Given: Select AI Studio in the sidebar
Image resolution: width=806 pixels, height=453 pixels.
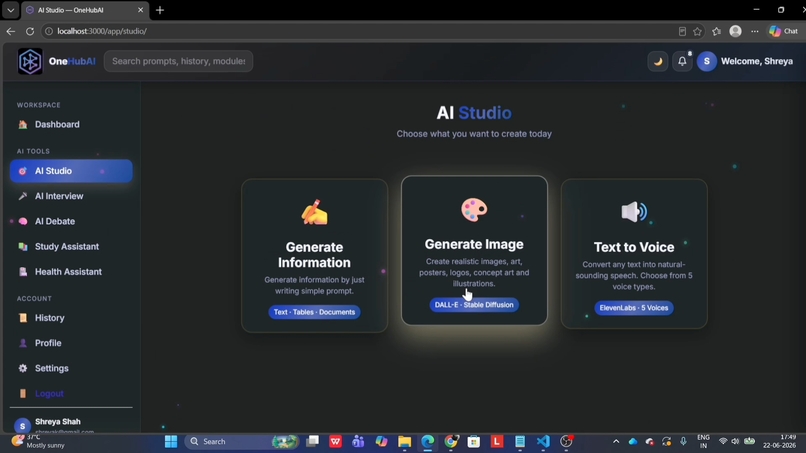Looking at the screenshot, I should click(x=71, y=171).
